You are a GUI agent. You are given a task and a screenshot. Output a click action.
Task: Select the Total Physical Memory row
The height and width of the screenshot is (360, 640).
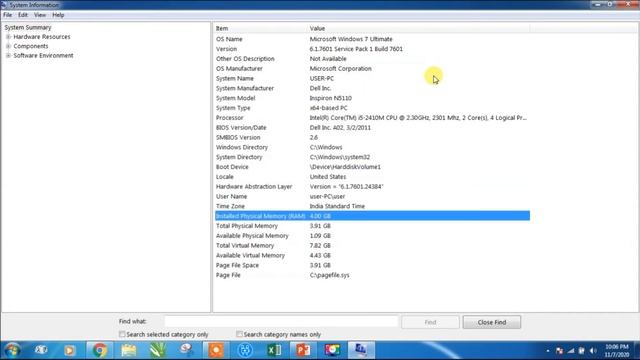pos(372,226)
